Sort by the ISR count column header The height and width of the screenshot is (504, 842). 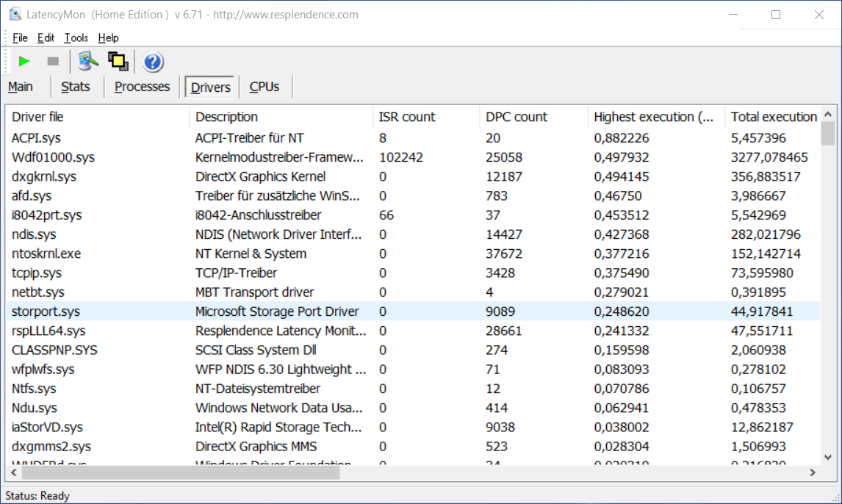407,117
